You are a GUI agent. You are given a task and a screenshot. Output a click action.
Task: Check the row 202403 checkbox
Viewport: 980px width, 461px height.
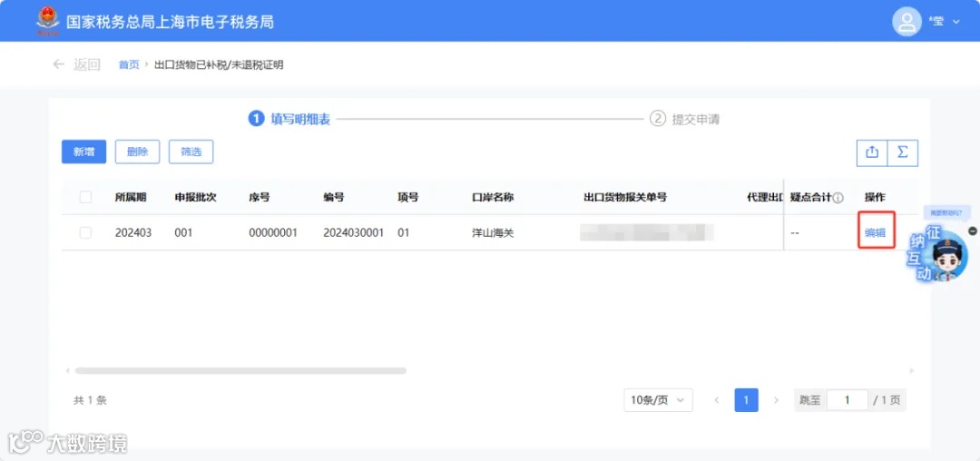(x=85, y=233)
